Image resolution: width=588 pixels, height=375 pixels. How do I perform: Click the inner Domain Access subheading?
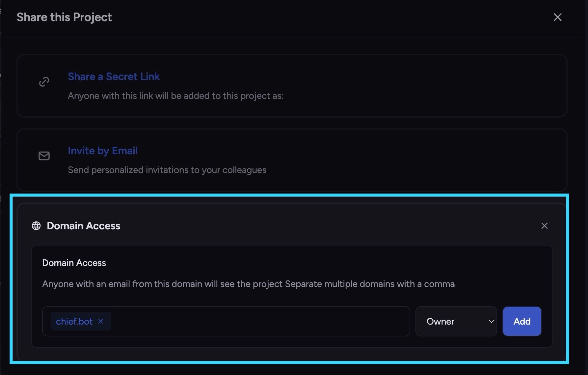pos(74,263)
